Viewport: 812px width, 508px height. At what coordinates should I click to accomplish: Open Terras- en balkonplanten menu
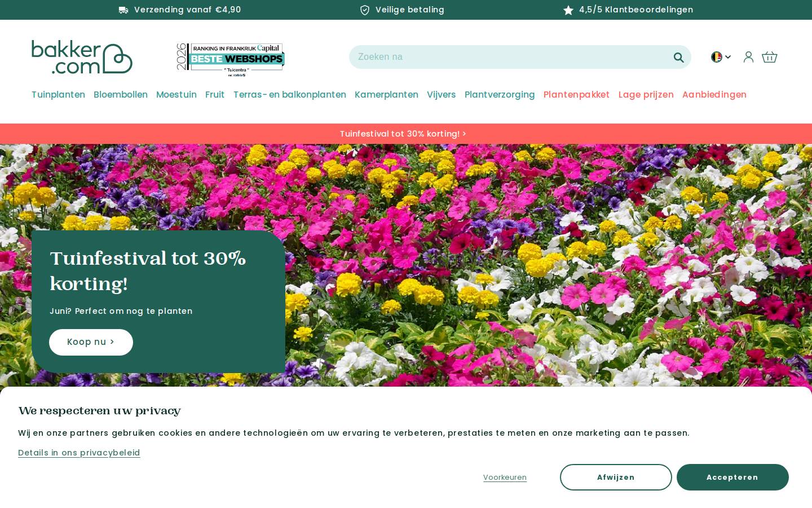[290, 95]
